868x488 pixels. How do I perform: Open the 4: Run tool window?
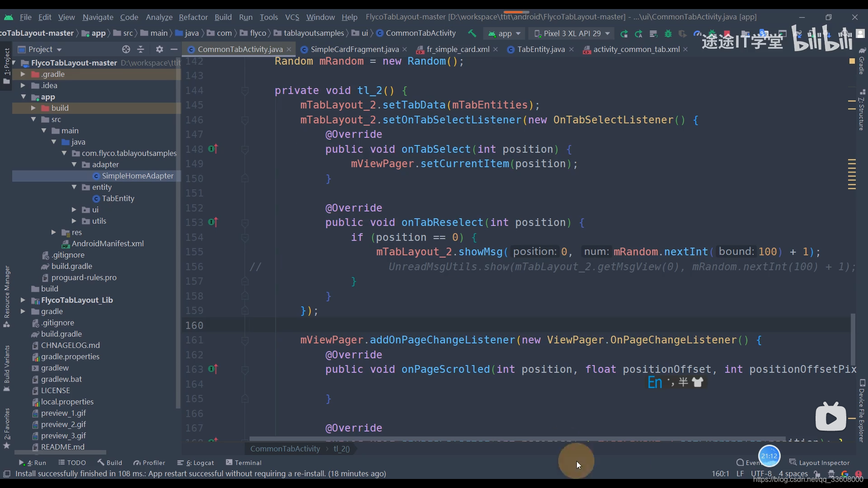click(33, 463)
